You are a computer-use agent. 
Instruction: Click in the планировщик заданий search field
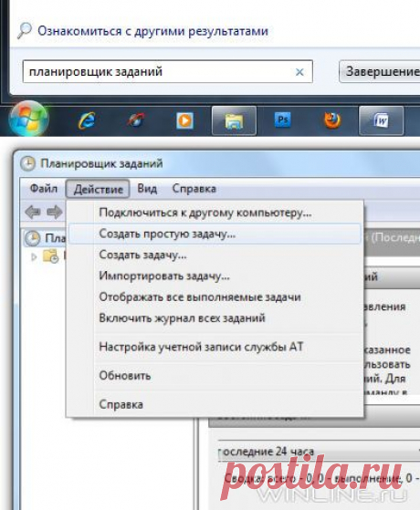point(168,71)
